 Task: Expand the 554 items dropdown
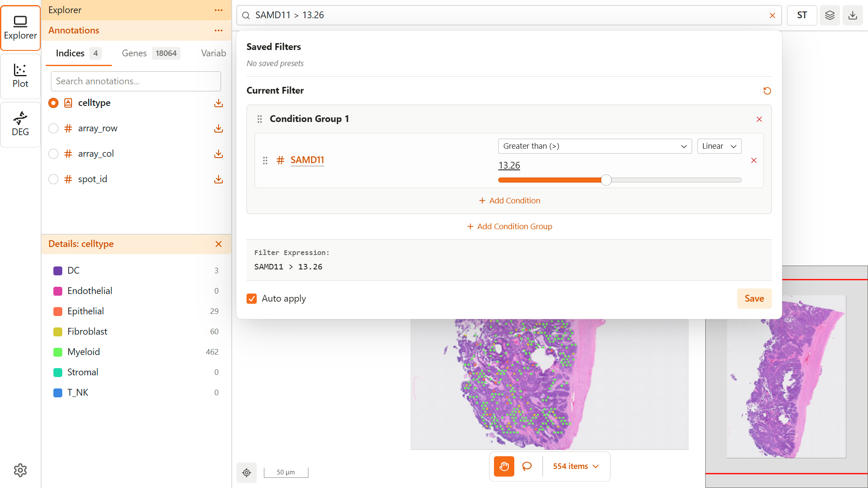(x=575, y=466)
